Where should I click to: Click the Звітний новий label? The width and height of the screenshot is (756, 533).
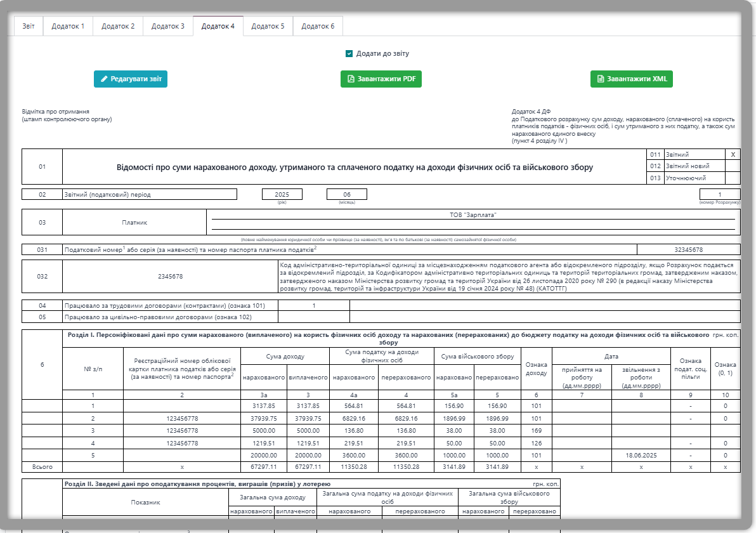(x=688, y=166)
